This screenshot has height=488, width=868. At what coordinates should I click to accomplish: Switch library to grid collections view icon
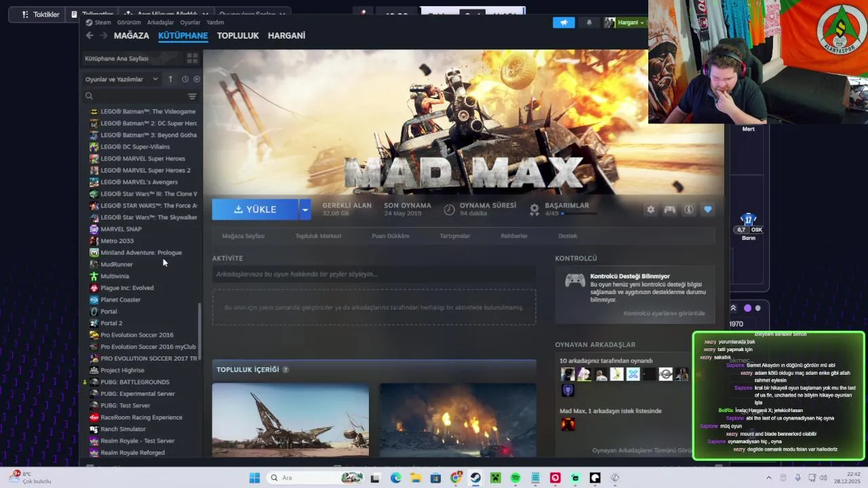coord(192,58)
